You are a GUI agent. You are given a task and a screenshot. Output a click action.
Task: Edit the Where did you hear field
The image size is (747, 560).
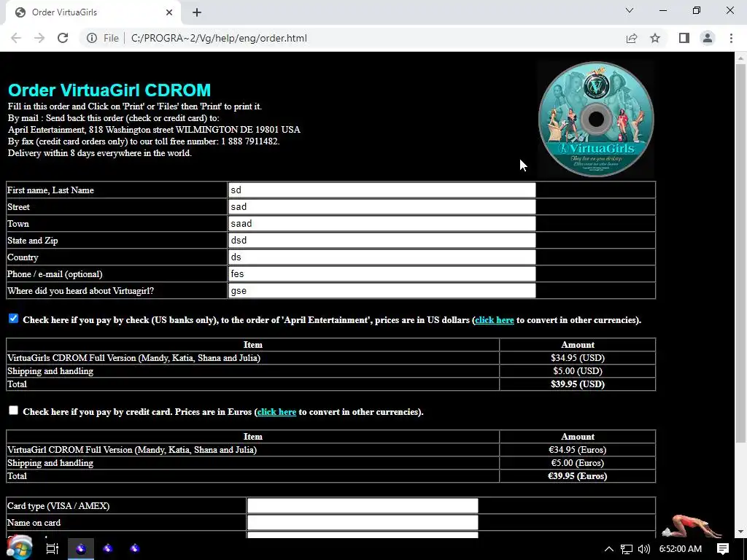[382, 290]
